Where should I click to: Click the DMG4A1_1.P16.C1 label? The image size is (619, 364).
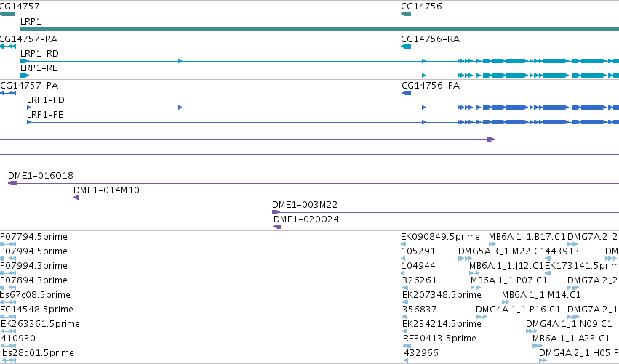click(x=518, y=310)
